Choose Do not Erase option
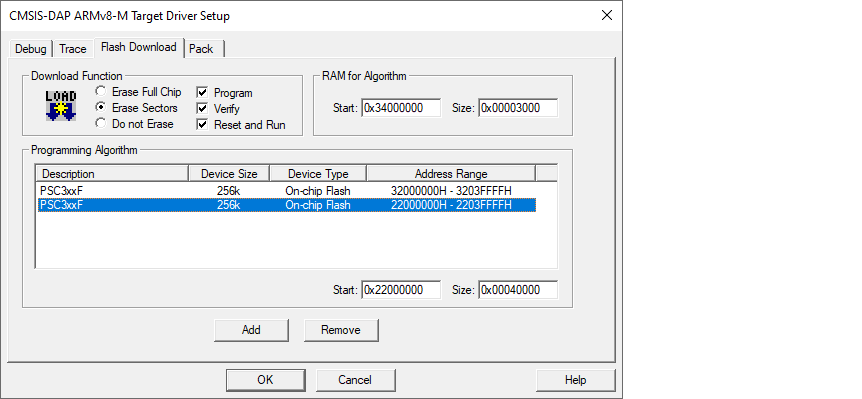Screen dimensions: 862x399 click(x=134, y=124)
